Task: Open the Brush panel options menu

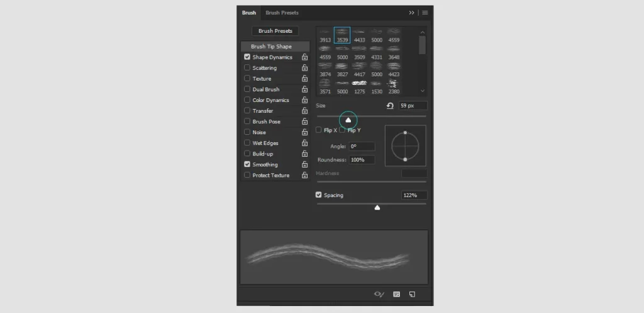Action: click(x=425, y=13)
